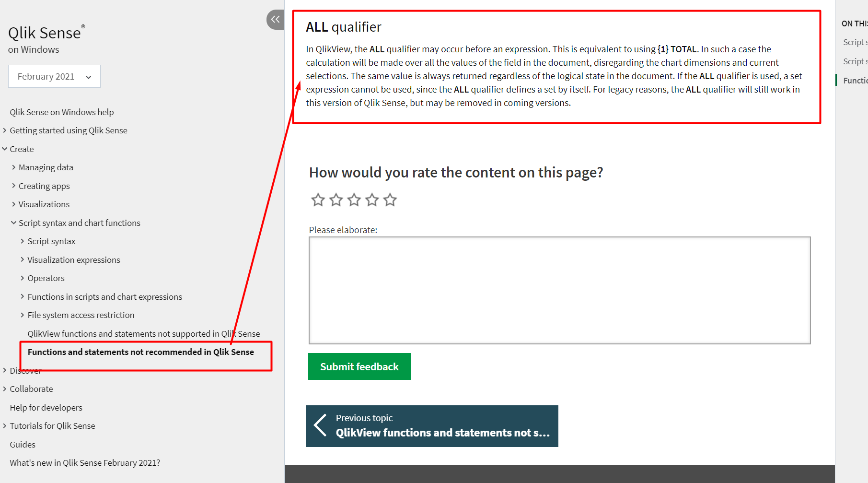
Task: Open the Creating apps topic
Action: (44, 186)
